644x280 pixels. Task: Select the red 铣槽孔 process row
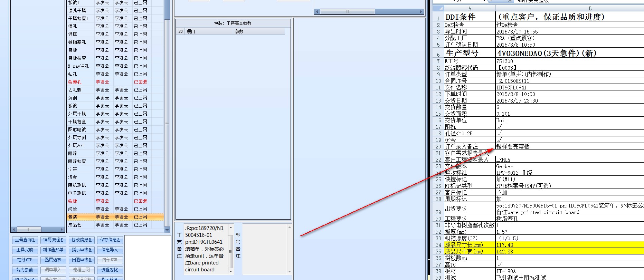point(115,82)
